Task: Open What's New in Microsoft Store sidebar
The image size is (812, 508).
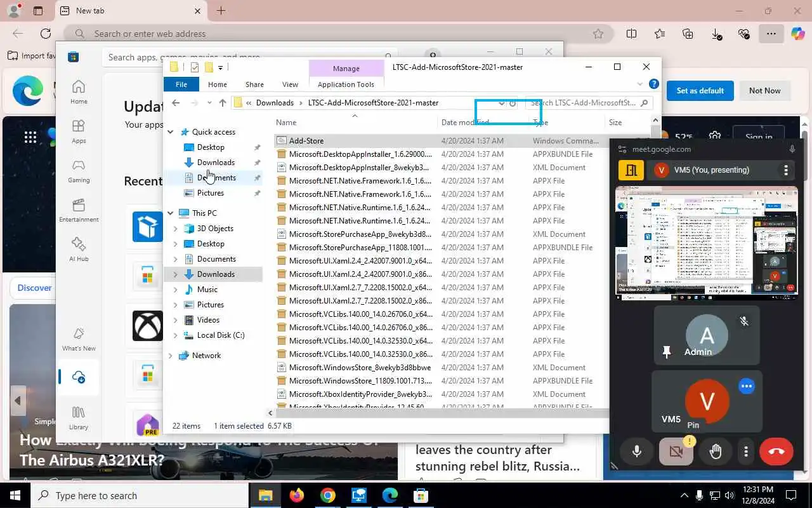Action: [79, 339]
